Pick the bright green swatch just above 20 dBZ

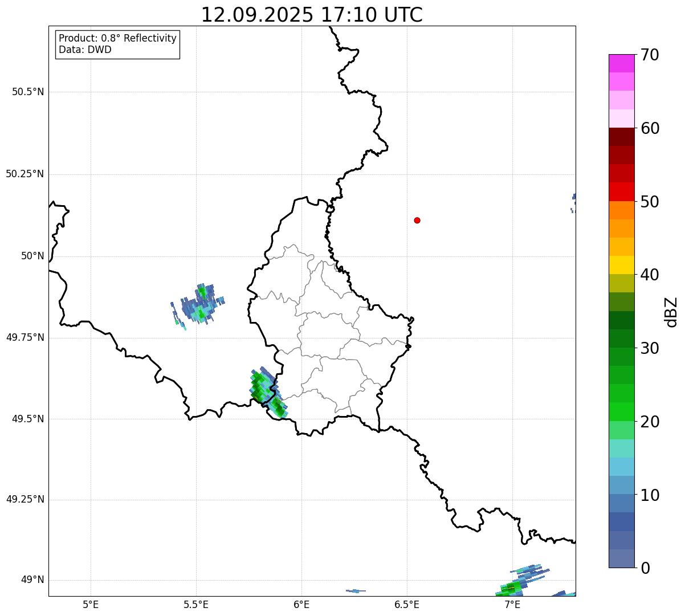621,412
